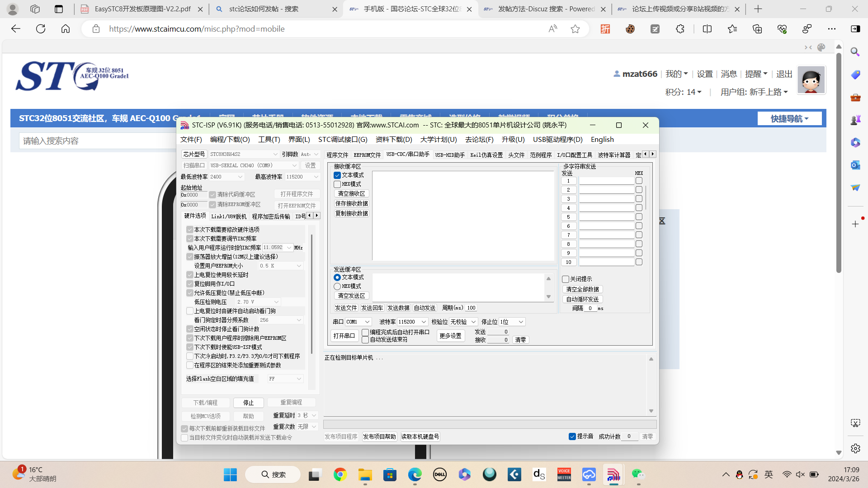Image resolution: width=868 pixels, height=488 pixels.
Task: Select send buffer text mode radio
Action: tap(337, 277)
